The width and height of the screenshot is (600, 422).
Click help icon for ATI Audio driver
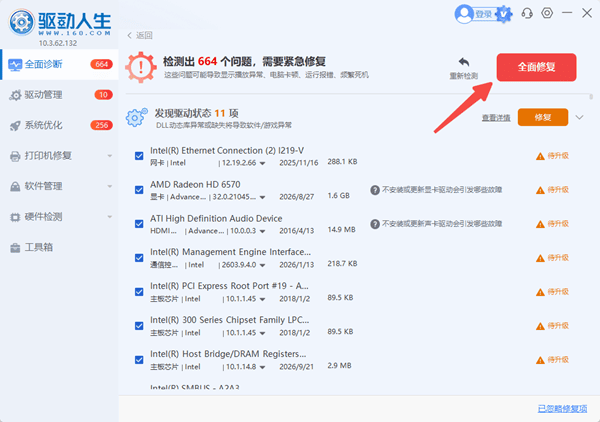coord(375,224)
